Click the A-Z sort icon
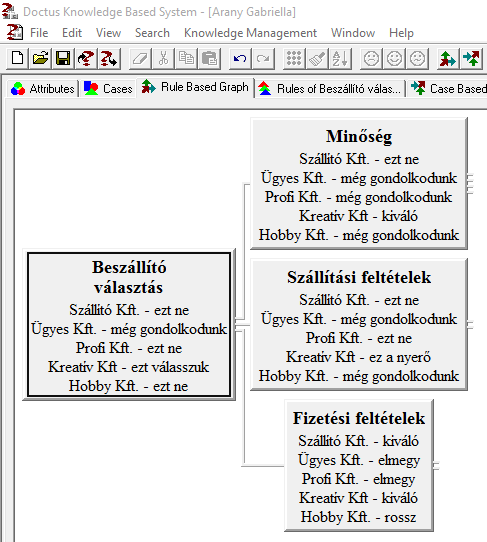Viewport: 487px width, 542px height. pyautogui.click(x=340, y=58)
